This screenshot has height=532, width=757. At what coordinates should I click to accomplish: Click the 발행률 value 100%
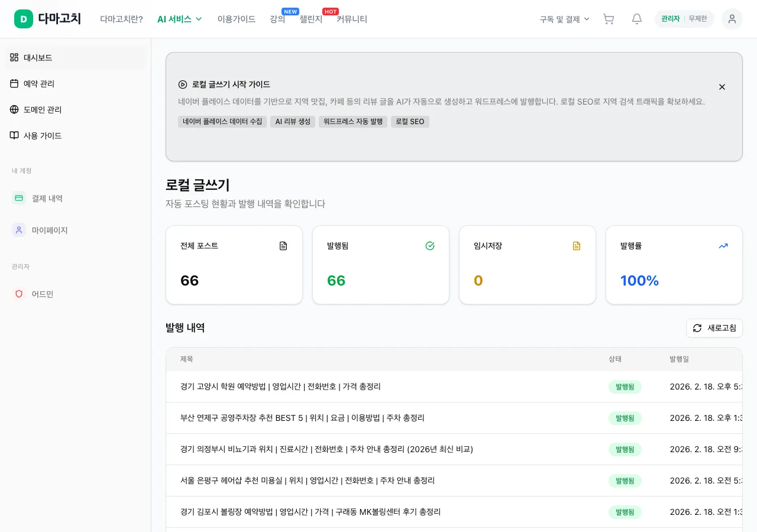[x=640, y=281]
